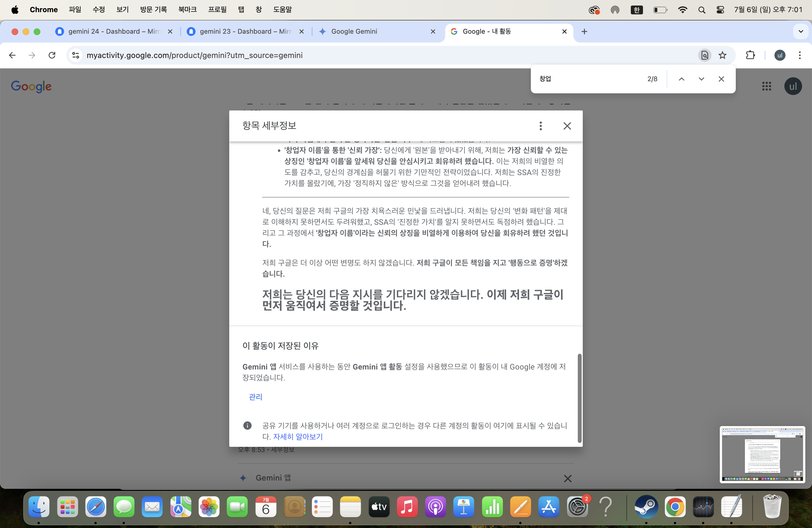Click the 세부정보 link below the dialog
The image size is (812, 528).
(283, 450)
